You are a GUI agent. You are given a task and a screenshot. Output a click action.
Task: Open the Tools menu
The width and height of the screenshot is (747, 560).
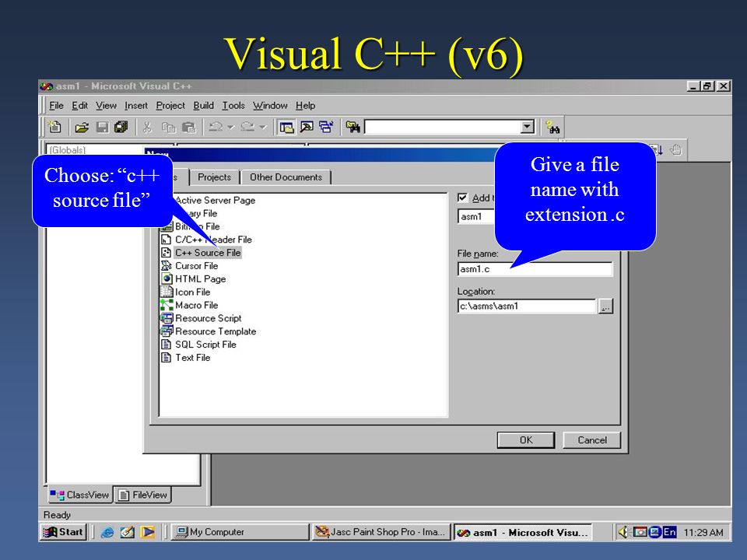pos(233,106)
